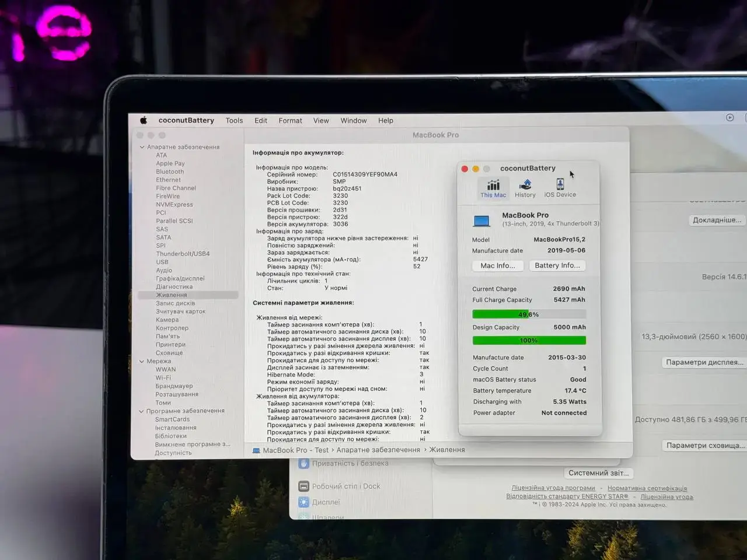The height and width of the screenshot is (560, 747).
Task: Select Ethernet in the sidebar
Action: coord(168,180)
